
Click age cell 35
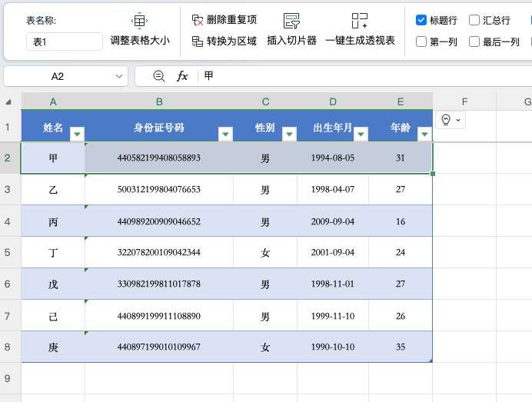pyautogui.click(x=401, y=347)
